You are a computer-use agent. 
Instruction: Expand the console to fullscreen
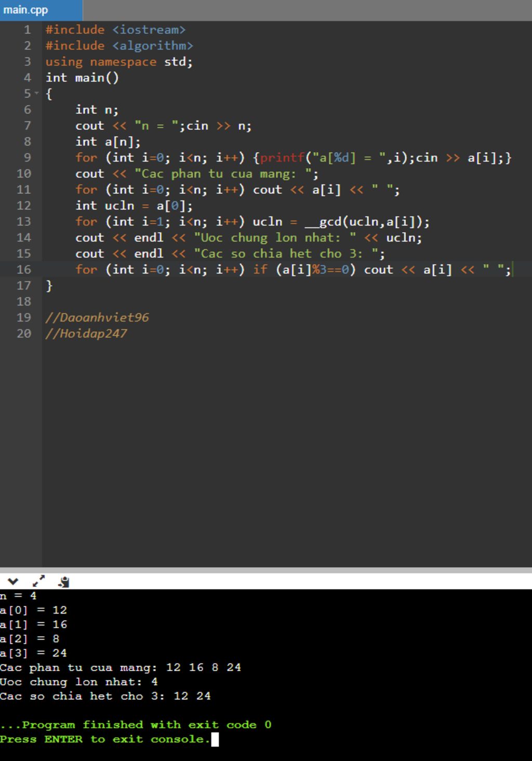39,581
